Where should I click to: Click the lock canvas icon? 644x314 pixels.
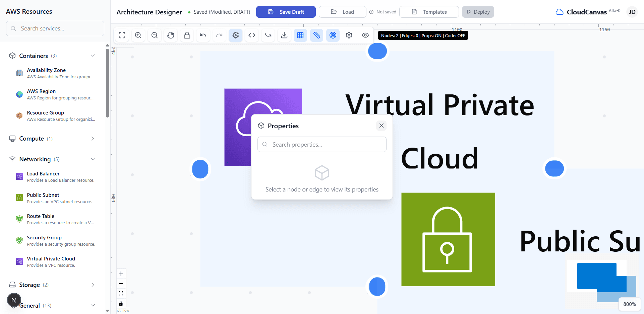(x=187, y=35)
